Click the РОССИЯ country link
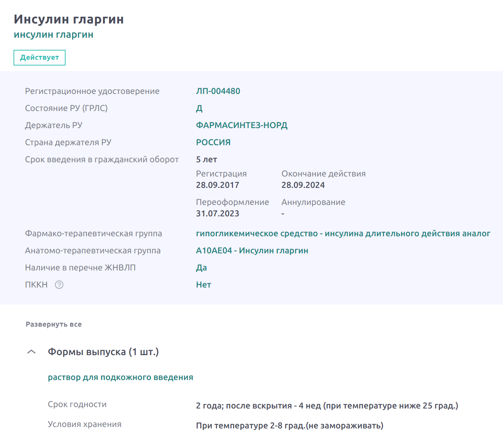 point(213,142)
